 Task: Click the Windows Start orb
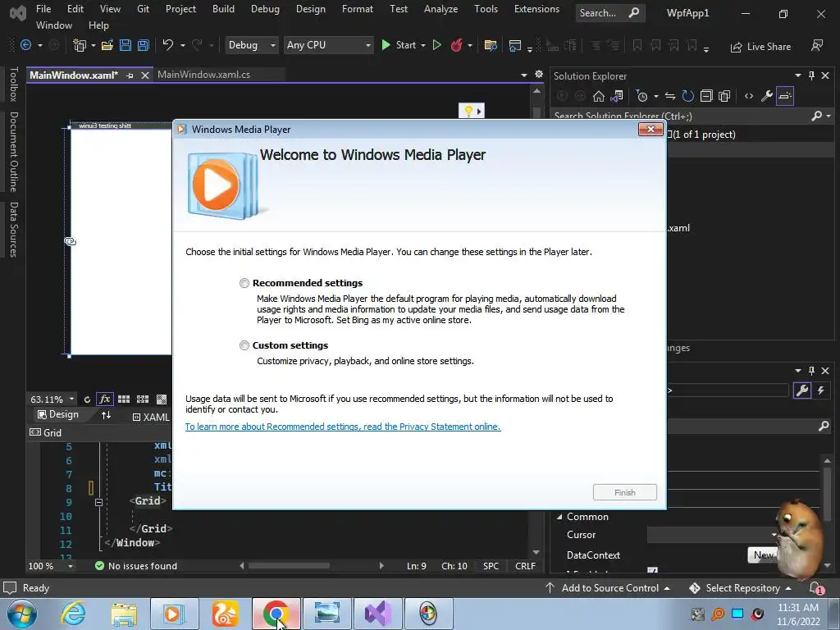tap(22, 614)
